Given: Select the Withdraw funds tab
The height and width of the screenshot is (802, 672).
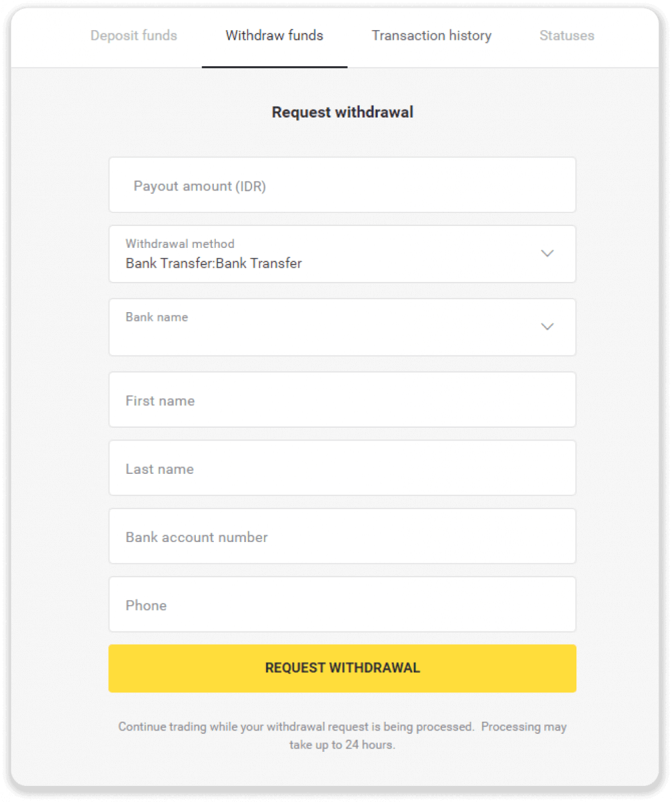Looking at the screenshot, I should (273, 35).
